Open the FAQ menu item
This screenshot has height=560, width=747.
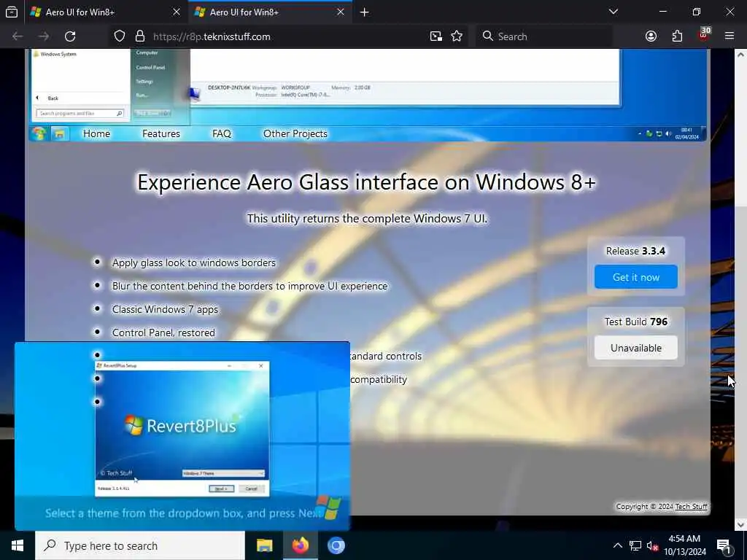(222, 134)
